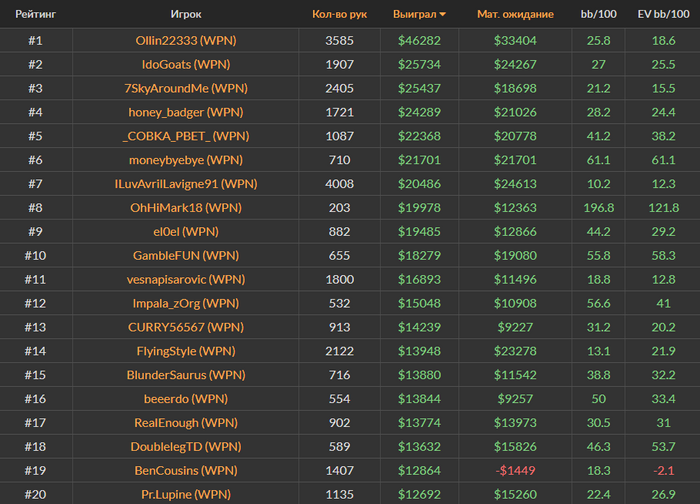This screenshot has width=700, height=504.
Task: Sort by bb/100 column header
Action: (x=599, y=15)
